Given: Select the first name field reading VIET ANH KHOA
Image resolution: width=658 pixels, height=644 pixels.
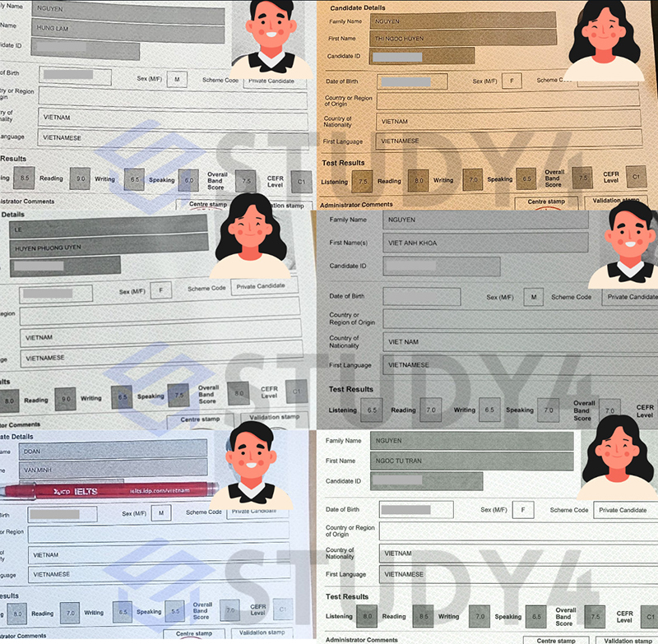Looking at the screenshot, I should (x=485, y=243).
